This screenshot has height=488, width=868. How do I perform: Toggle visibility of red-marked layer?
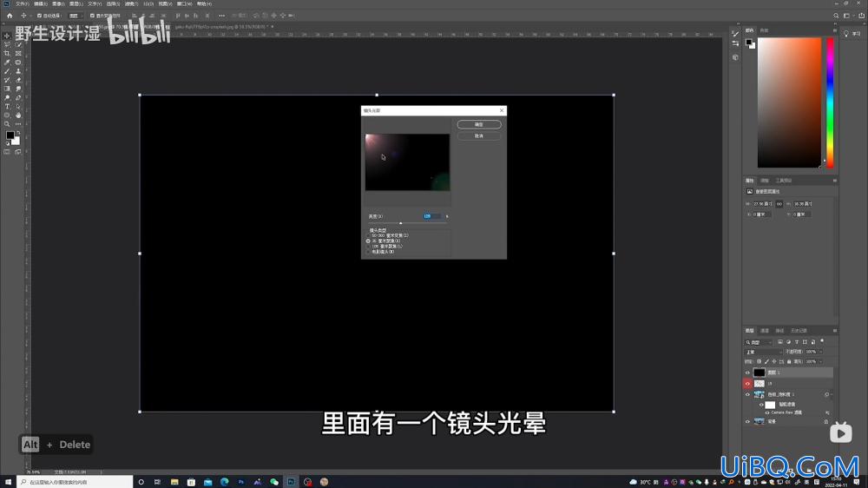tap(747, 383)
